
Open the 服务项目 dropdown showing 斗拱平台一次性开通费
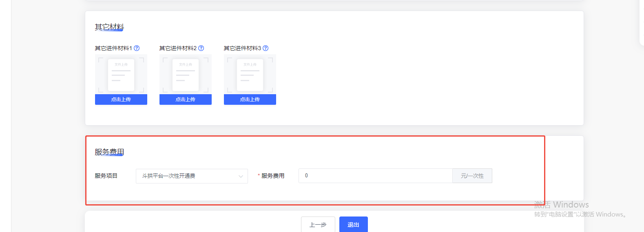click(192, 176)
